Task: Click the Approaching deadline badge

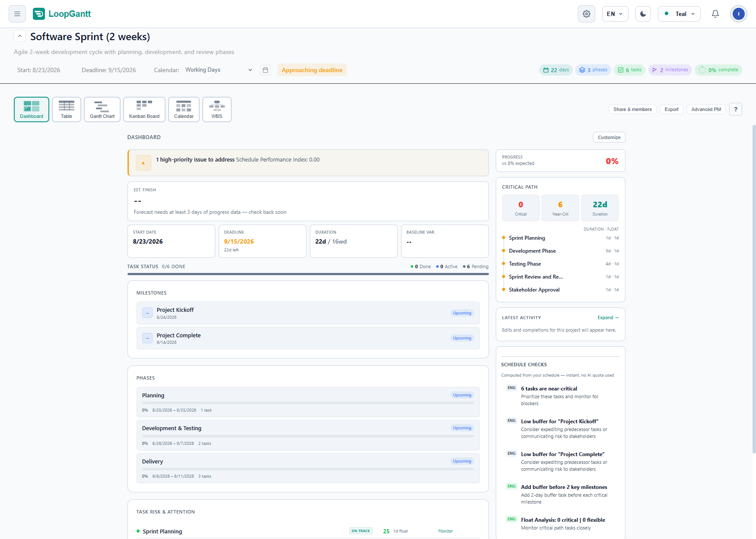Action: (312, 70)
